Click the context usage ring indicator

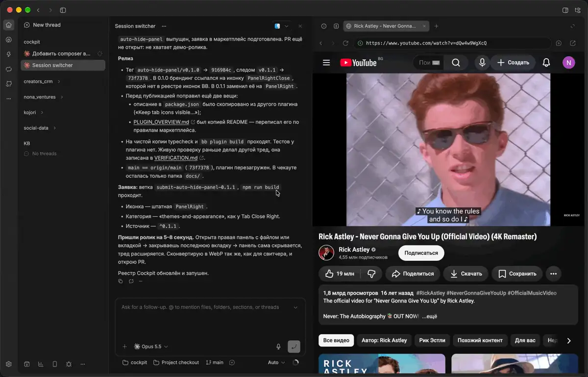295,363
